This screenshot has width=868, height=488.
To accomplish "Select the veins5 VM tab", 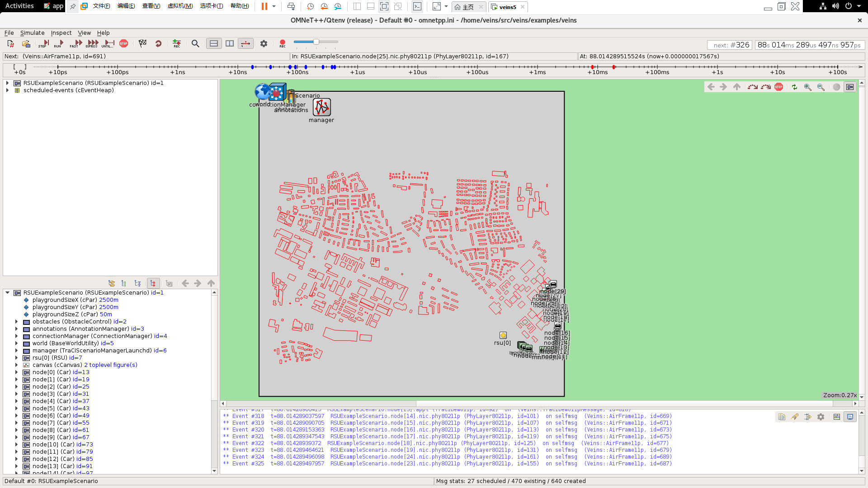I will 507,7.
